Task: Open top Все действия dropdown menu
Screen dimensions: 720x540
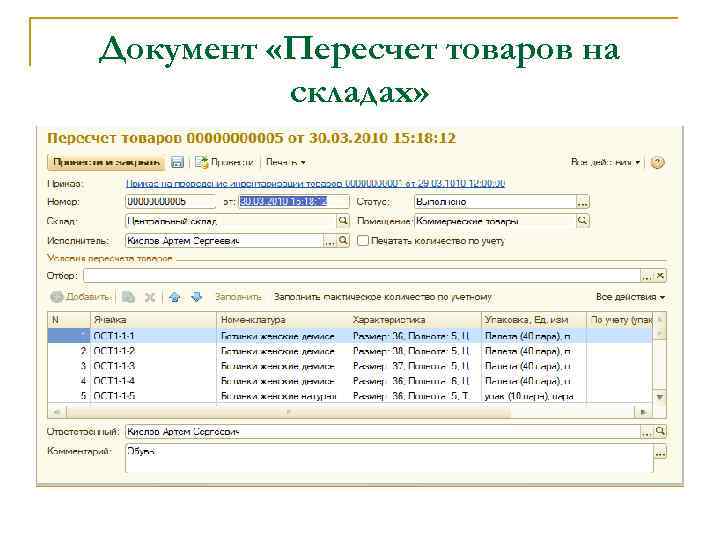Action: point(605,162)
